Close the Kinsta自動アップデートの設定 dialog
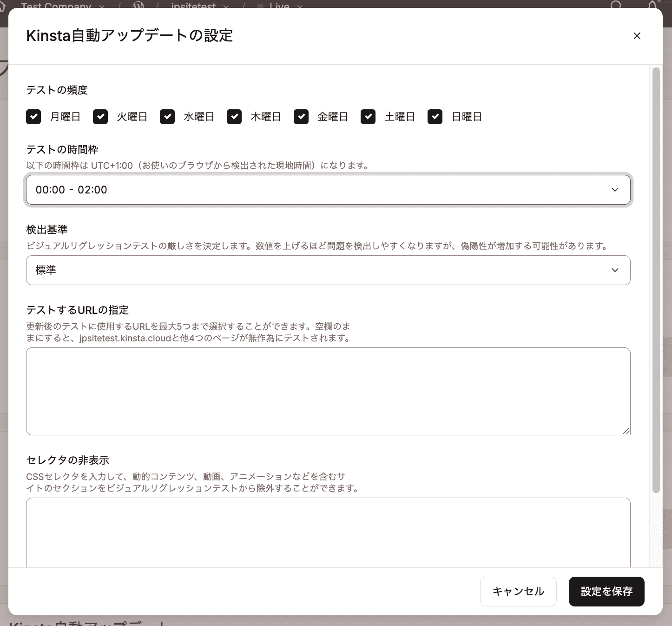The height and width of the screenshot is (626, 672). [x=637, y=36]
